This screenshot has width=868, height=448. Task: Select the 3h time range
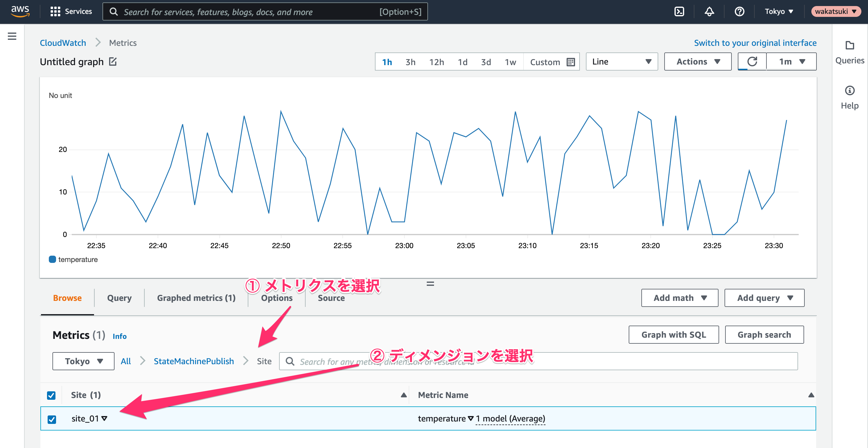(x=410, y=62)
